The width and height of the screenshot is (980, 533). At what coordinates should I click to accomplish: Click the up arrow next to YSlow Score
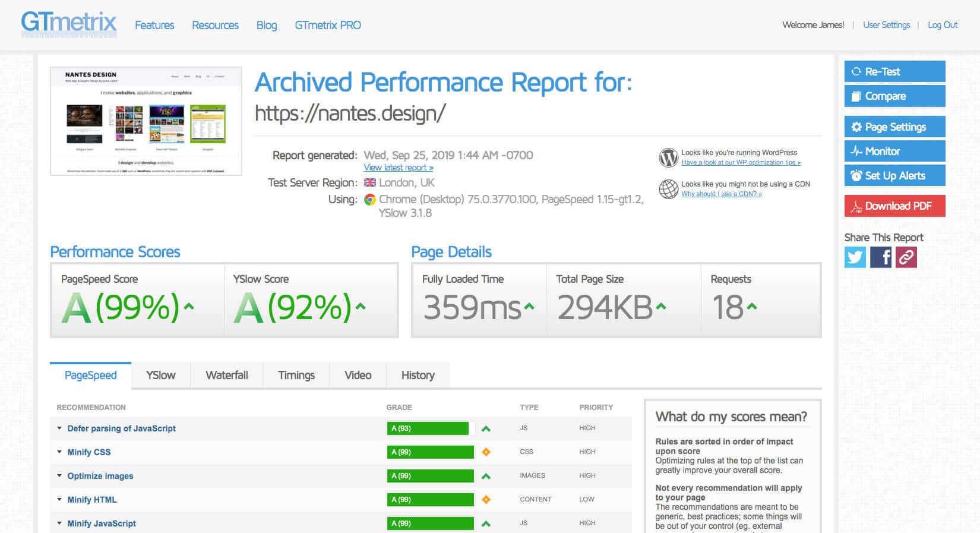click(x=361, y=307)
